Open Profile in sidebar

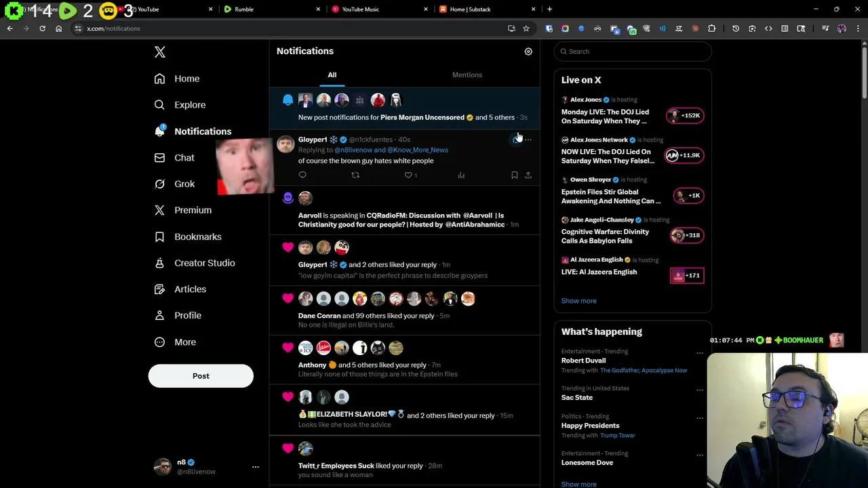tap(178, 316)
